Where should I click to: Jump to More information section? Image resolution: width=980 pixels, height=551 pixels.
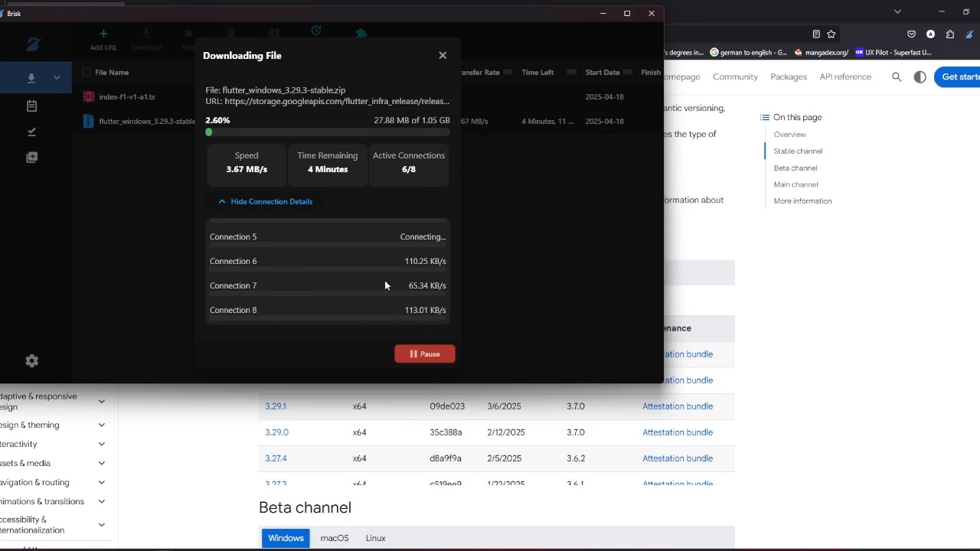click(802, 201)
